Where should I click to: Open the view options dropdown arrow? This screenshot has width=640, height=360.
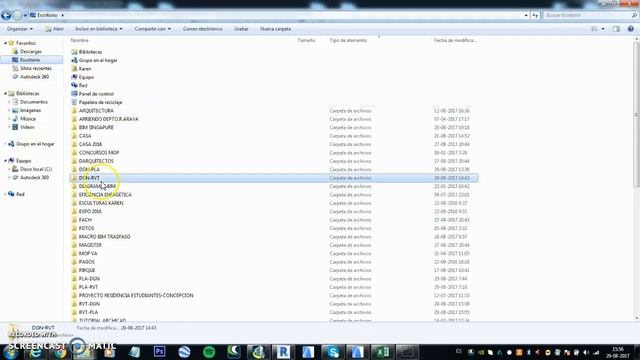tap(603, 29)
